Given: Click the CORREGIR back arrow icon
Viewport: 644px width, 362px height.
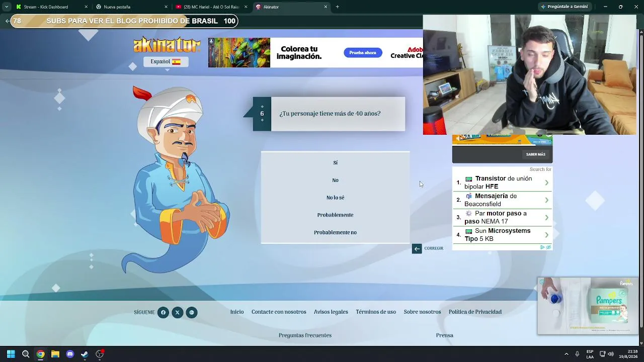Looking at the screenshot, I should coord(417,248).
